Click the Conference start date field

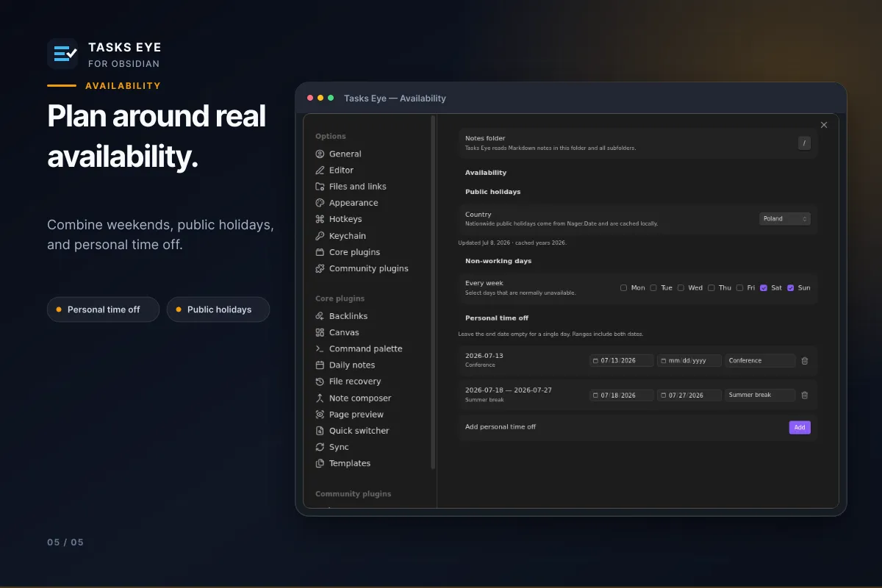click(622, 361)
